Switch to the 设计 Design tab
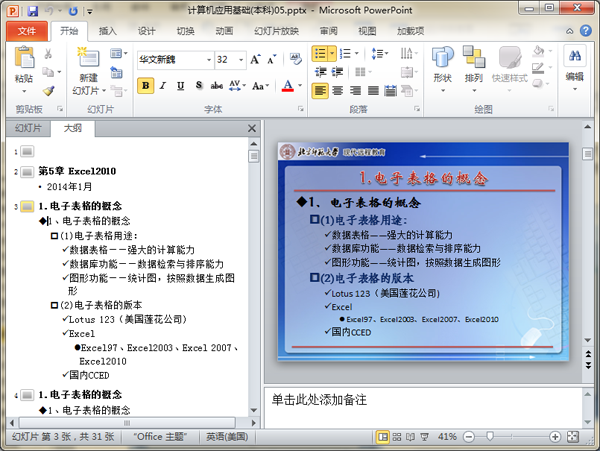Image resolution: width=600 pixels, height=451 pixels. click(147, 31)
